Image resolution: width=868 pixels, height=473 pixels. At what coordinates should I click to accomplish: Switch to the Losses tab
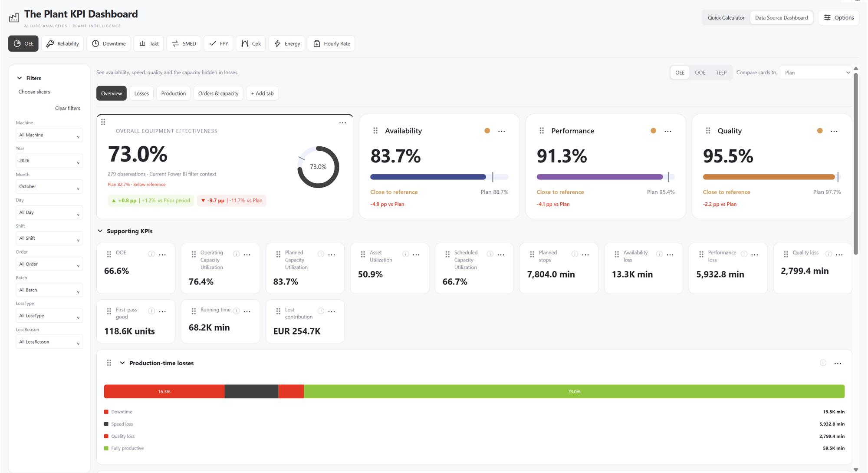[141, 93]
